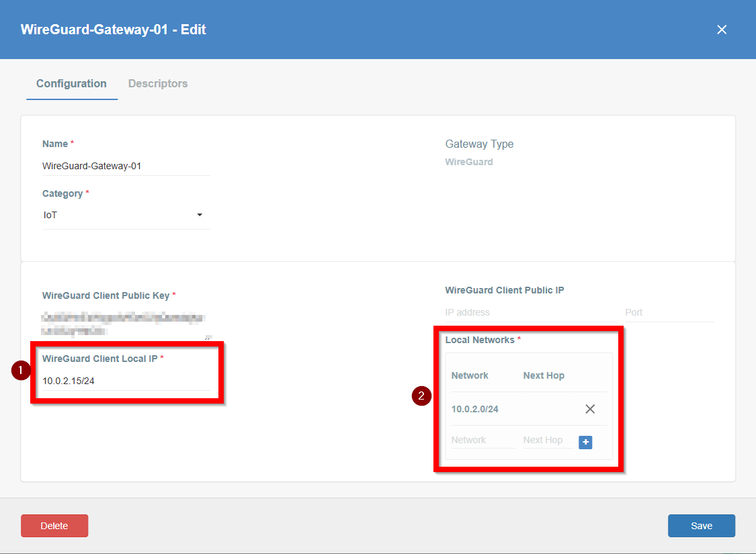This screenshot has width=756, height=554.
Task: Click the WireGuard Client Public Key field
Action: (126, 324)
